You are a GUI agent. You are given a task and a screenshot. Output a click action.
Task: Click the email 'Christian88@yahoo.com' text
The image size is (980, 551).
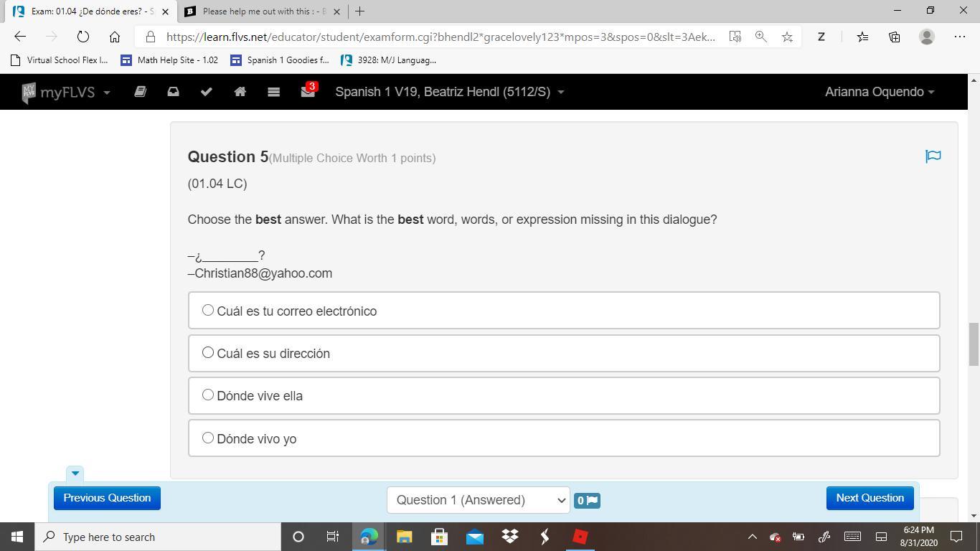(263, 273)
